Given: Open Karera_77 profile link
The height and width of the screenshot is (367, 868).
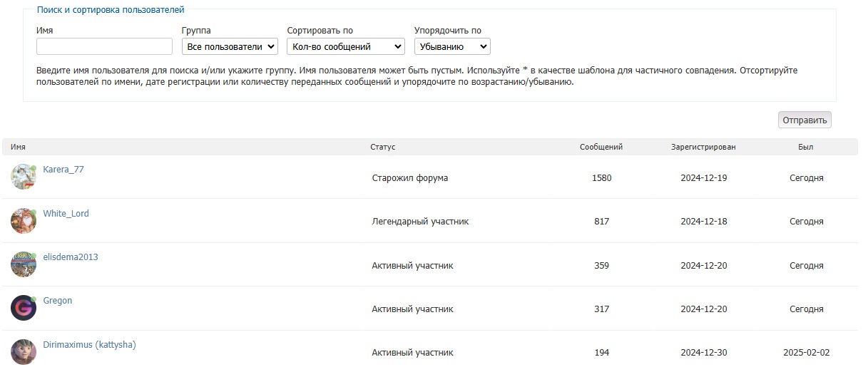Looking at the screenshot, I should (63, 170).
